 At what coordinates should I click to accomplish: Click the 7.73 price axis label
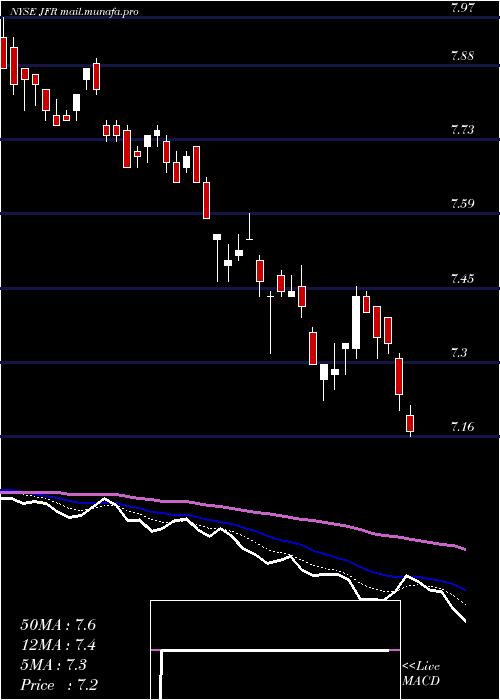462,130
